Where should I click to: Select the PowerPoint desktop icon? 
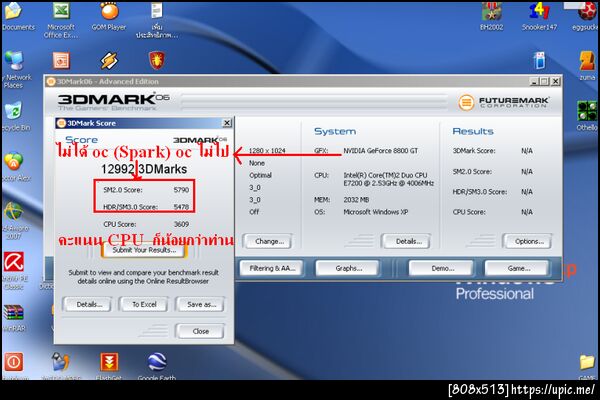click(61, 60)
